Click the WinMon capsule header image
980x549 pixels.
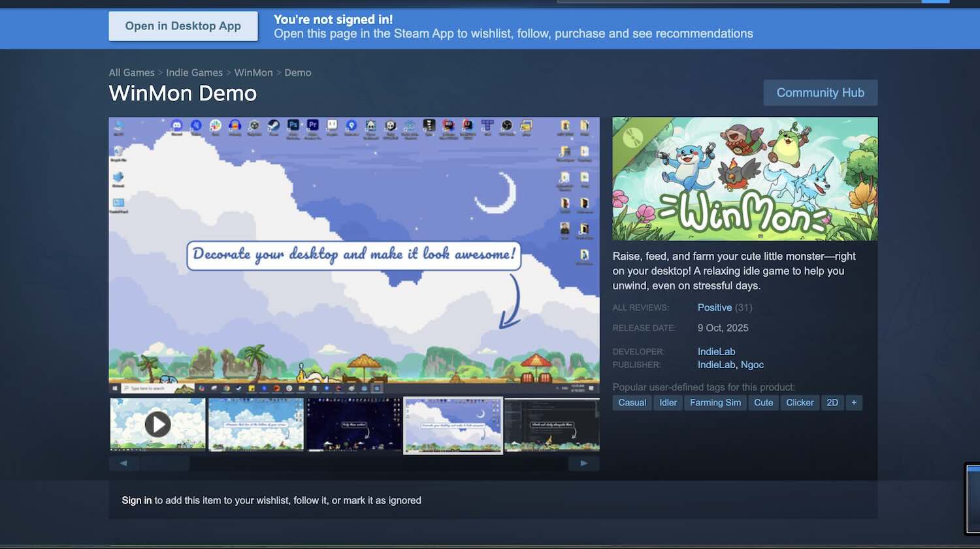tap(745, 179)
